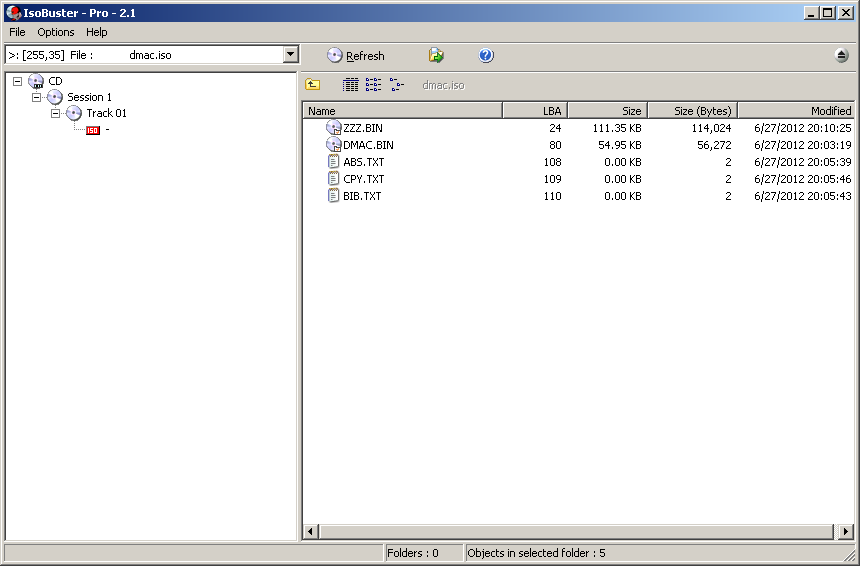Collapse the Session 1 tree node
The height and width of the screenshot is (566, 860).
(36, 97)
